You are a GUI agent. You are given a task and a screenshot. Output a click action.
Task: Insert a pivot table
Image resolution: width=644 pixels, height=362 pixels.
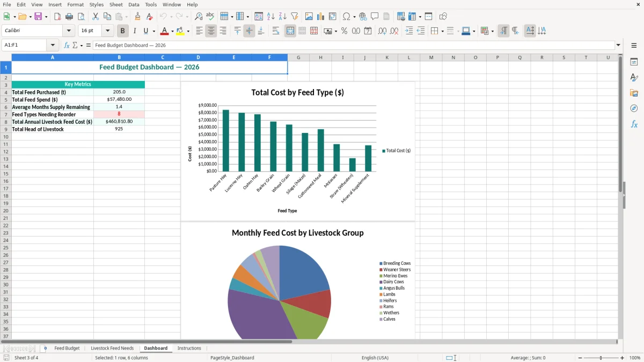click(x=333, y=17)
